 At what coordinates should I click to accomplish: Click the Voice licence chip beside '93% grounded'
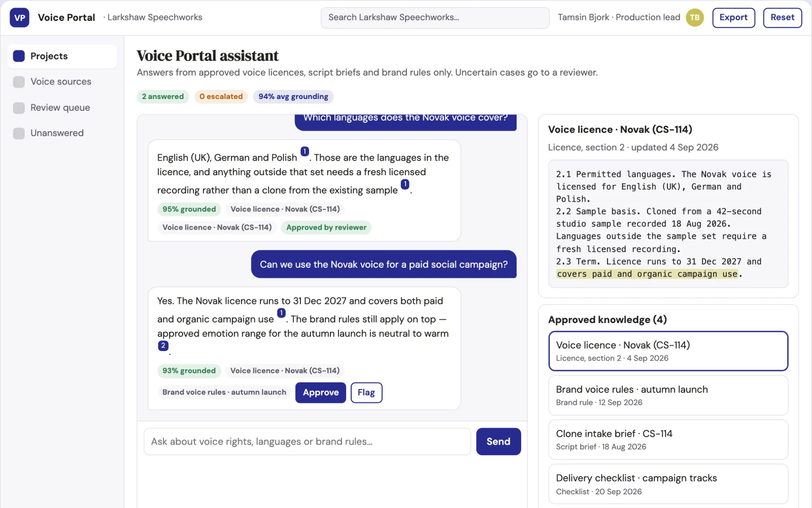(285, 371)
